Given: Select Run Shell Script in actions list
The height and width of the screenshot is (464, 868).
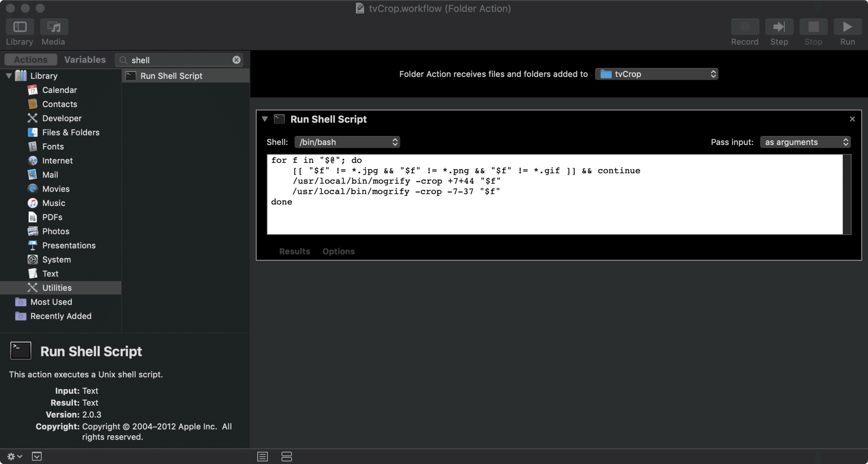Looking at the screenshot, I should (186, 75).
